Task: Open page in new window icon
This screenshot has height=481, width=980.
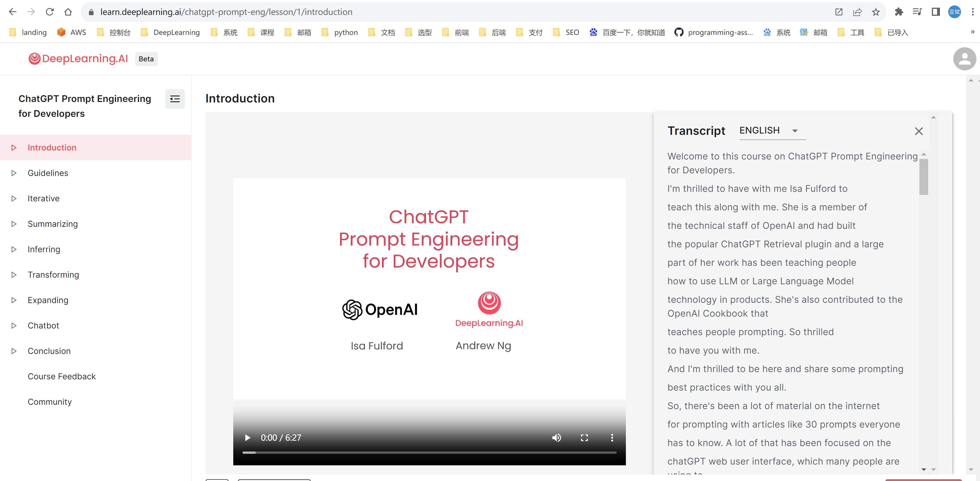Action: (x=839, y=12)
